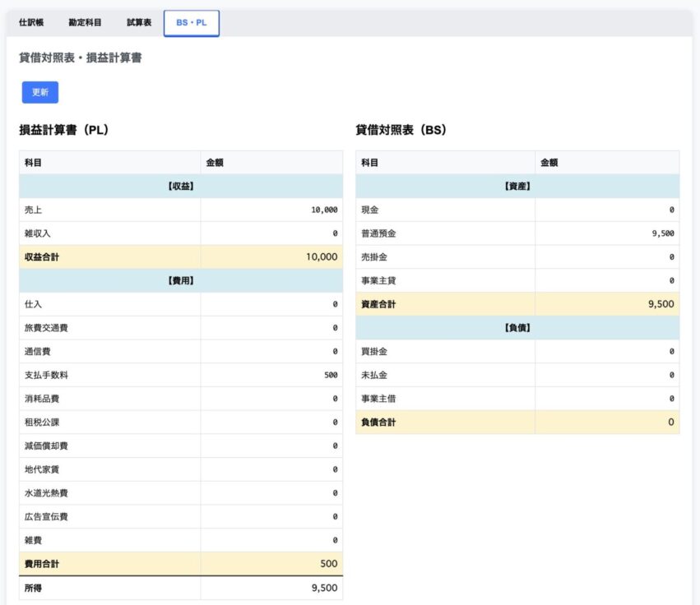Screen dimensions: 700x605
Task: Select the 【負債】 section row
Action: pyautogui.click(x=517, y=328)
